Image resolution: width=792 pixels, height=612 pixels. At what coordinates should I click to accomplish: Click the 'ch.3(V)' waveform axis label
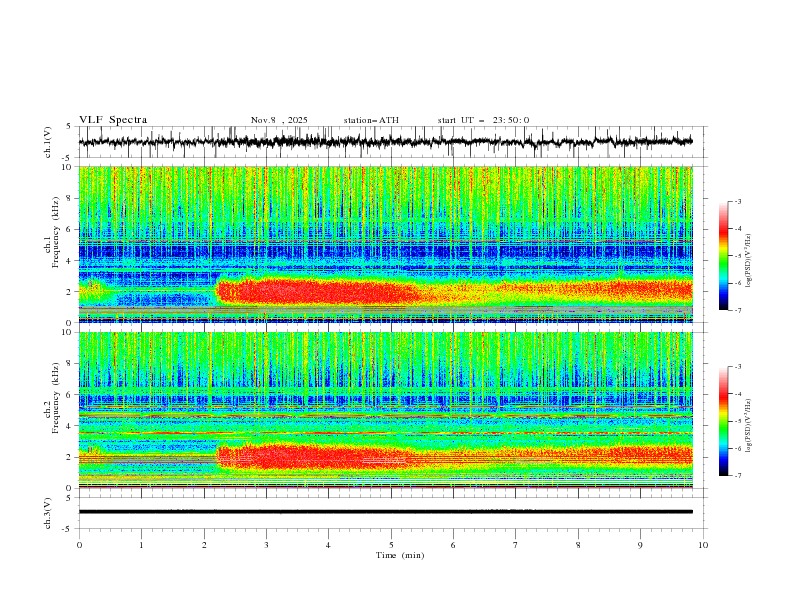[48, 513]
